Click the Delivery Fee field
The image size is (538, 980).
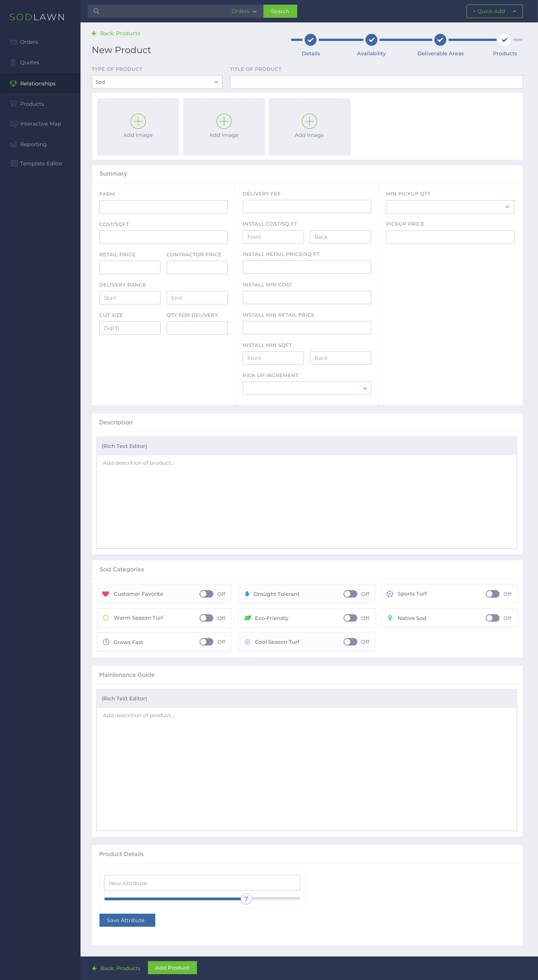coord(307,207)
